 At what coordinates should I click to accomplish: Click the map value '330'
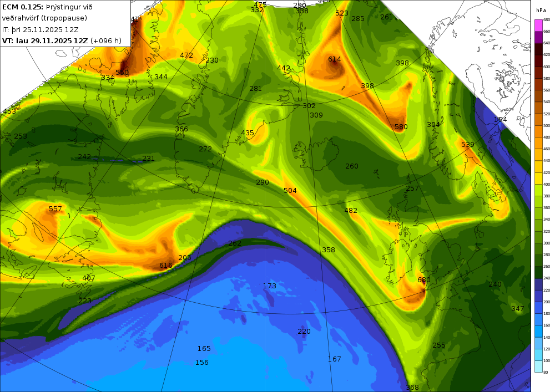pos(212,60)
